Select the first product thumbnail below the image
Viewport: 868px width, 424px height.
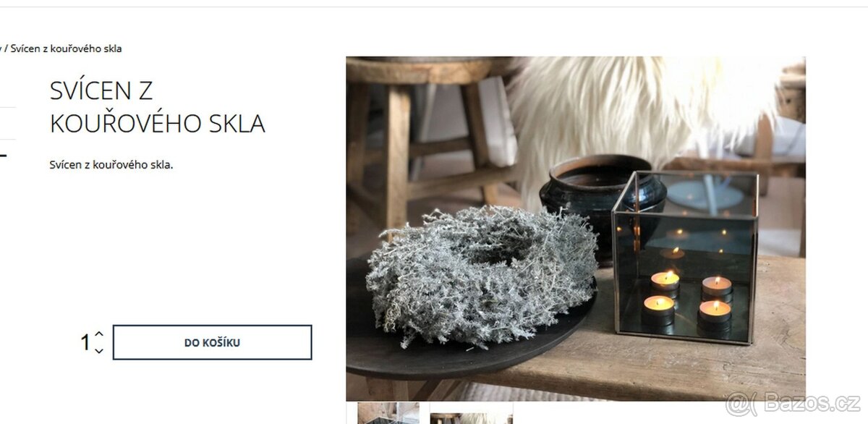388,413
